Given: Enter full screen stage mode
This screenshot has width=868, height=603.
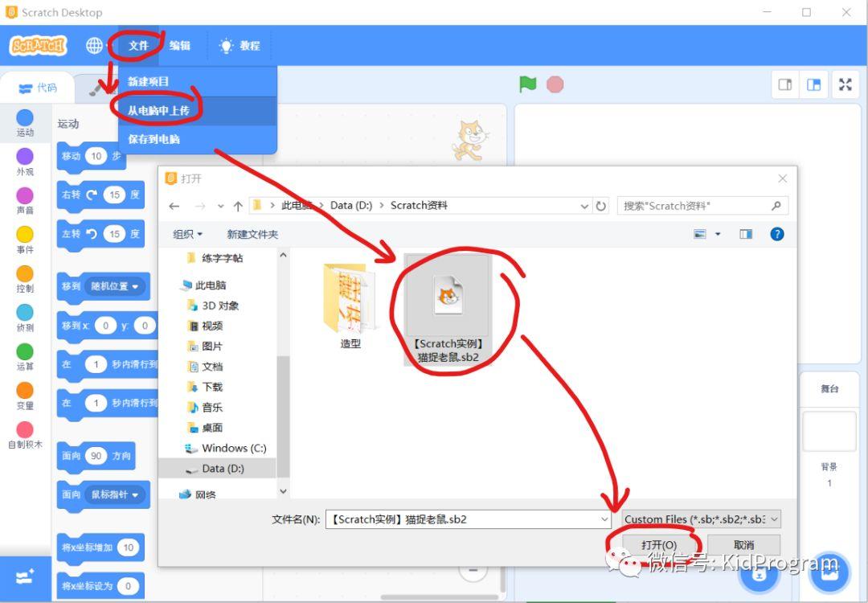Looking at the screenshot, I should point(845,84).
